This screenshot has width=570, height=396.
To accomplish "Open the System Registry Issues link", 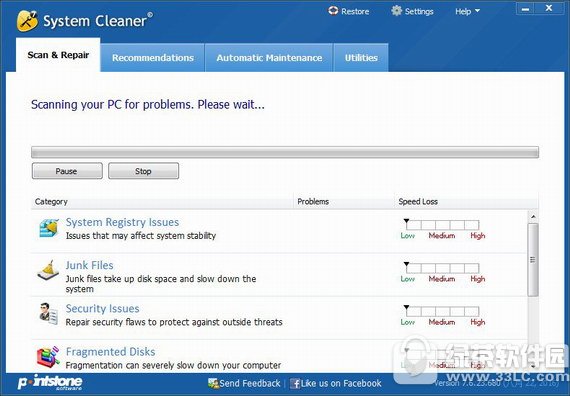I will point(123,222).
